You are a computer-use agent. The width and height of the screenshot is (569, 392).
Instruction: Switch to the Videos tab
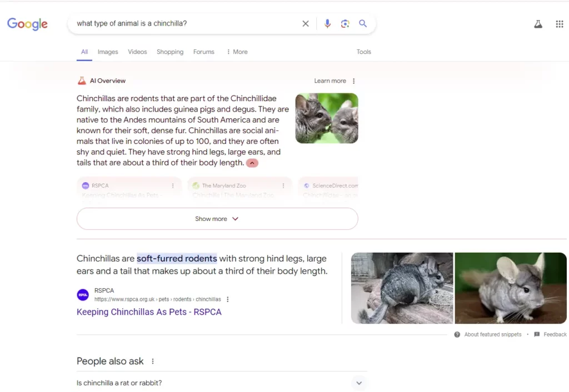(x=137, y=52)
